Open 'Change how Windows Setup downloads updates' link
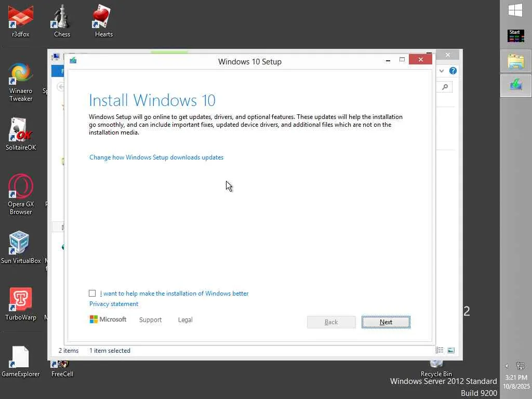Viewport: 532px width, 399px height. 156,157
